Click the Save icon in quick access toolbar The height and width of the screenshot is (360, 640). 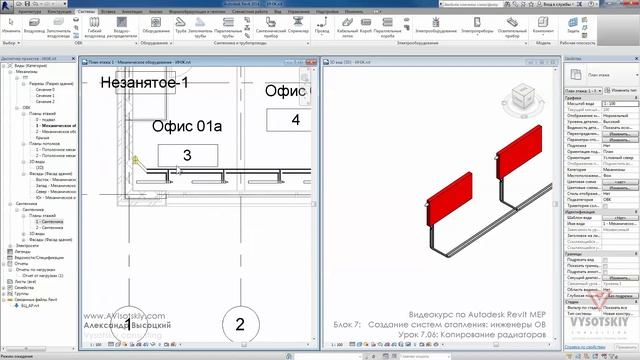point(28,4)
